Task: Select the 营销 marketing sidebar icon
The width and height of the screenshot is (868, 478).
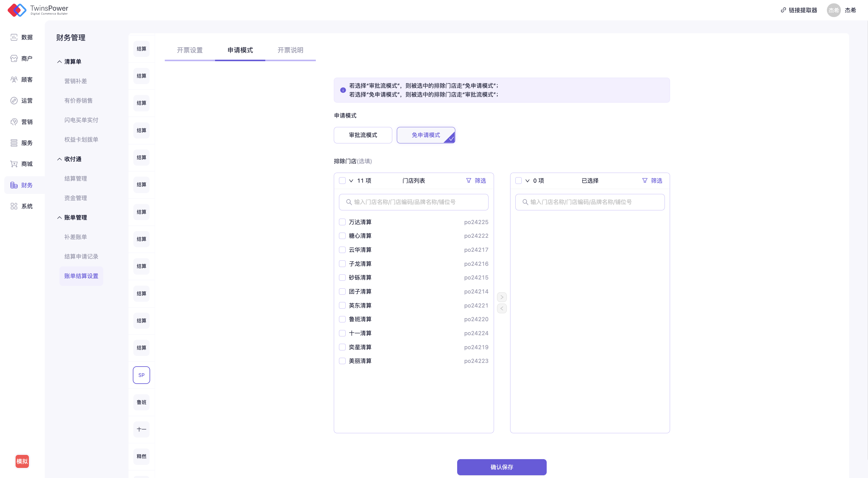Action: pos(14,121)
